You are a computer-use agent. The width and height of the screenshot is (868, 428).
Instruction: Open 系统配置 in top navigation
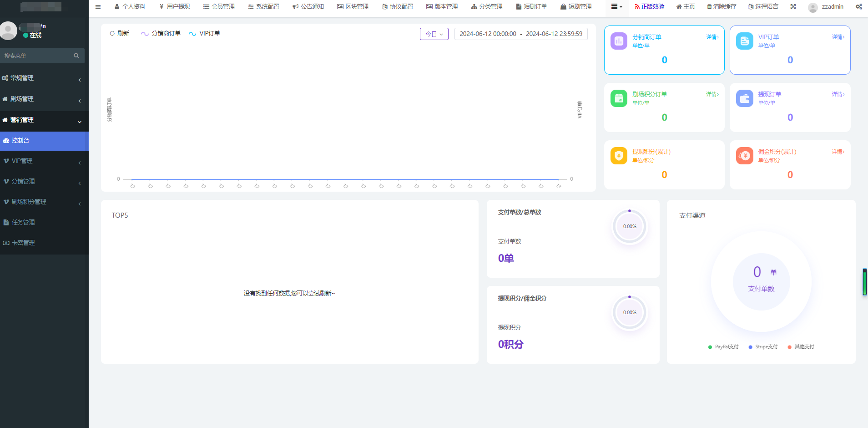[264, 7]
